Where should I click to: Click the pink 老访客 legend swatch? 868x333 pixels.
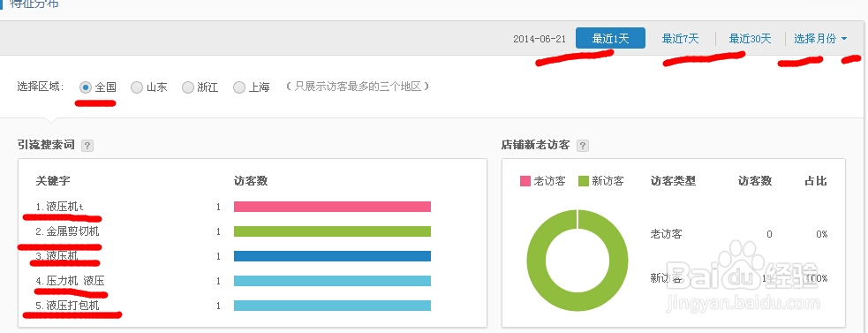coord(525,181)
